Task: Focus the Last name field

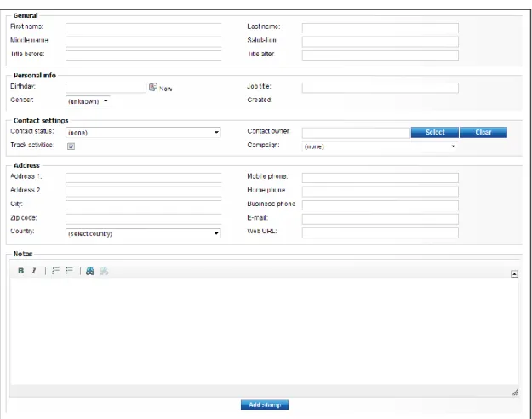Action: pyautogui.click(x=380, y=28)
